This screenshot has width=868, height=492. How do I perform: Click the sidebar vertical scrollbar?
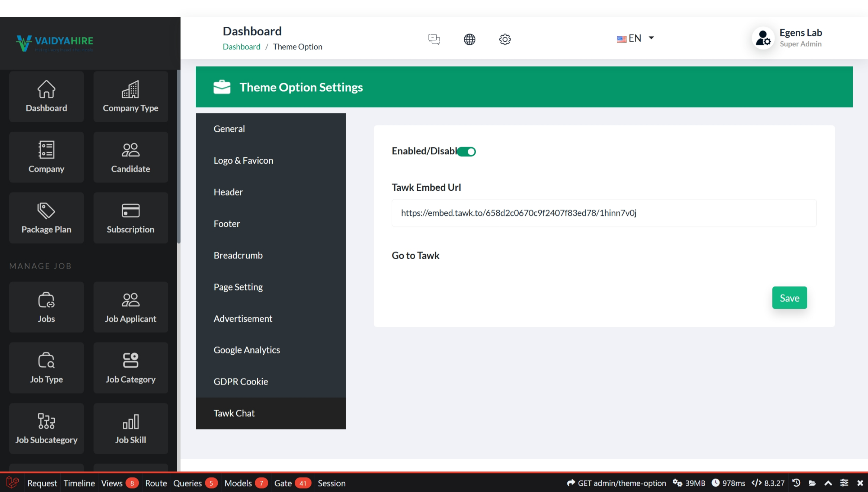[x=179, y=156]
